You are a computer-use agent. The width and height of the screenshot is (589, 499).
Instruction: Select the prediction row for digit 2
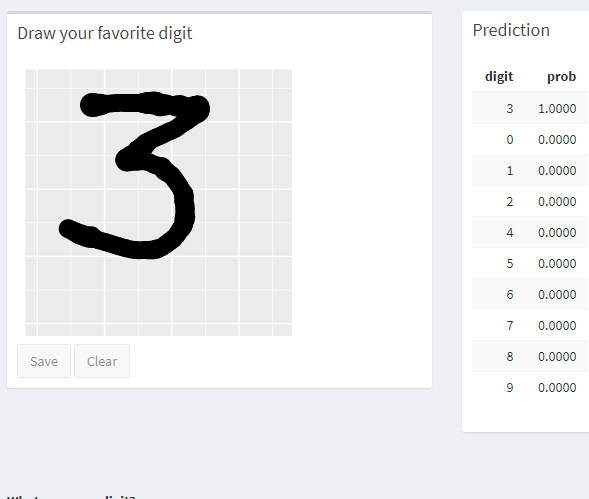(x=530, y=201)
